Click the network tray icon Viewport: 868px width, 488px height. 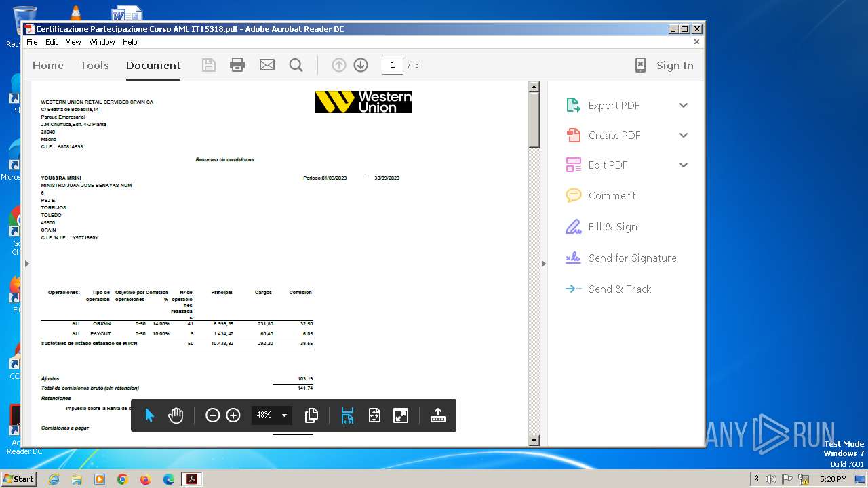pos(804,479)
